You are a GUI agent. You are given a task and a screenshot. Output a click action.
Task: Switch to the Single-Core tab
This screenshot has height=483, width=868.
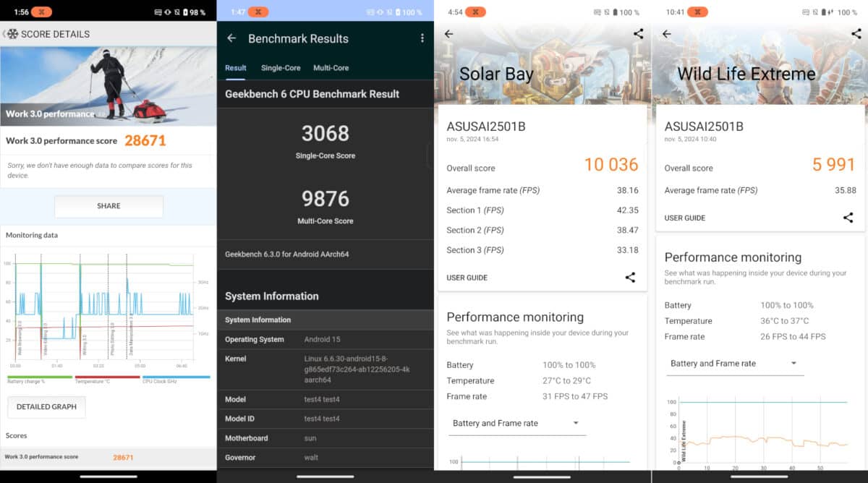[281, 68]
